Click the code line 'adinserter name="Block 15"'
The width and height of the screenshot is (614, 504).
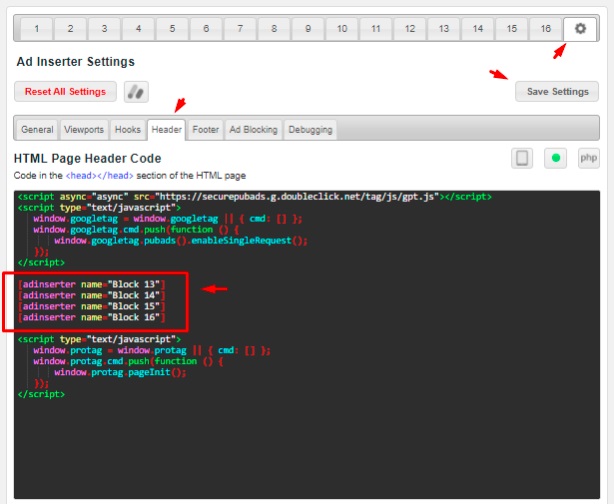coord(92,306)
